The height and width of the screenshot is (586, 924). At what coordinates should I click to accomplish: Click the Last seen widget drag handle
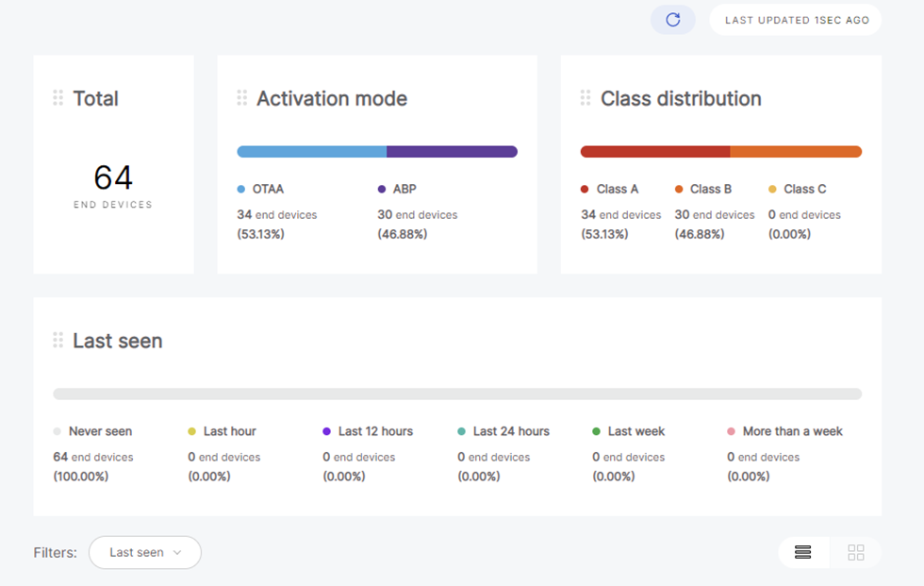(x=58, y=340)
